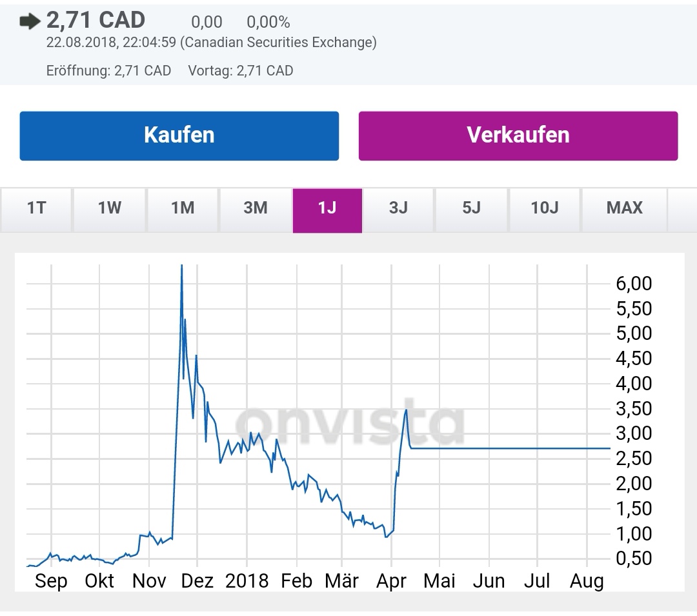Click the Canadian Securities Exchange label
This screenshot has width=697, height=616.
(x=278, y=43)
